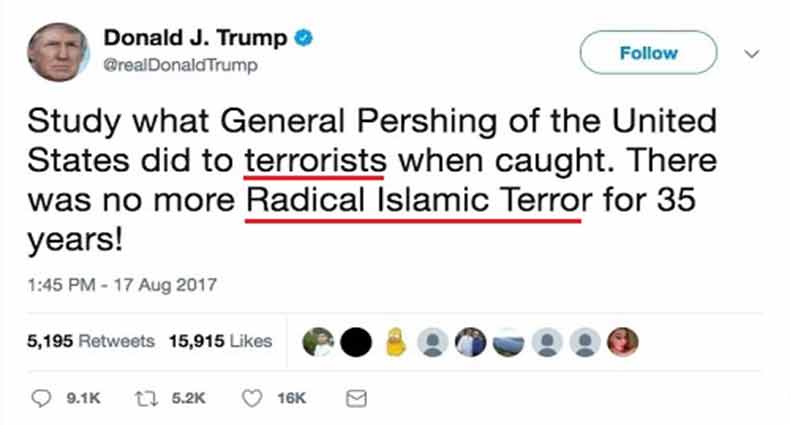Click the @realDonaldTrump handle

pyautogui.click(x=180, y=65)
